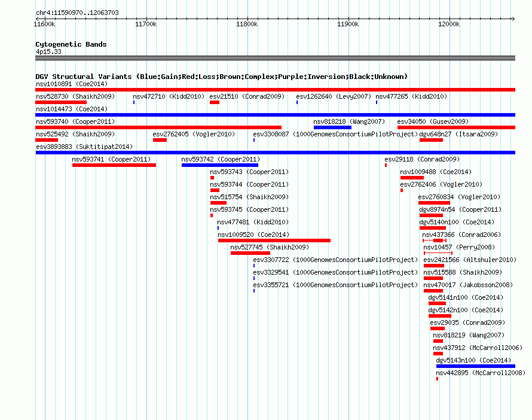This screenshot has height=420, width=532.
Task: Click esv21510 (Conrad2009) variant label
Action: click(247, 96)
